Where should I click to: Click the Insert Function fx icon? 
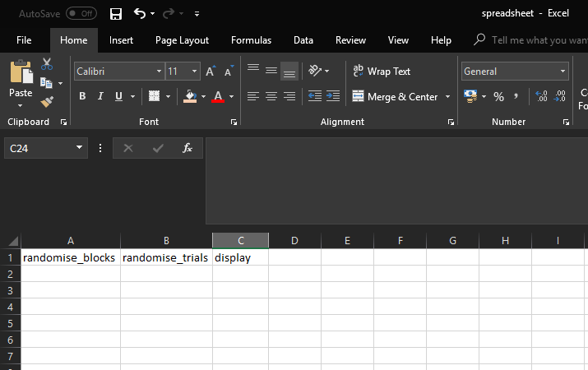(x=188, y=148)
